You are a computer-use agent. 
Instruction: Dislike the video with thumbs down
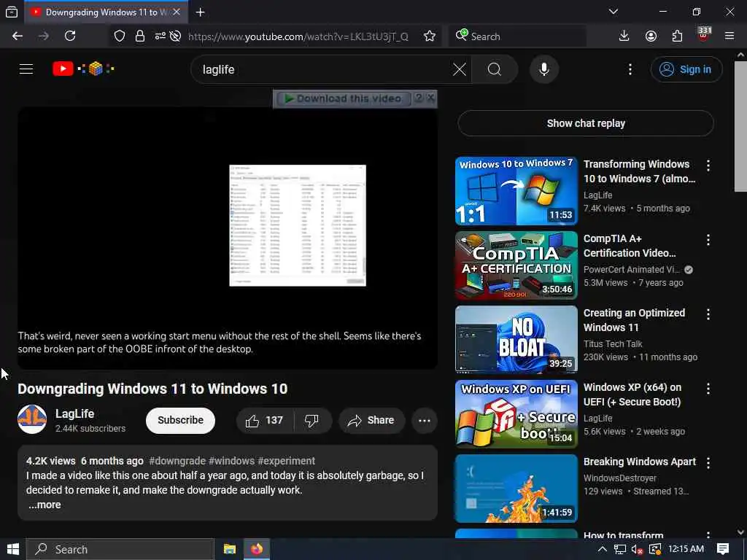312,421
